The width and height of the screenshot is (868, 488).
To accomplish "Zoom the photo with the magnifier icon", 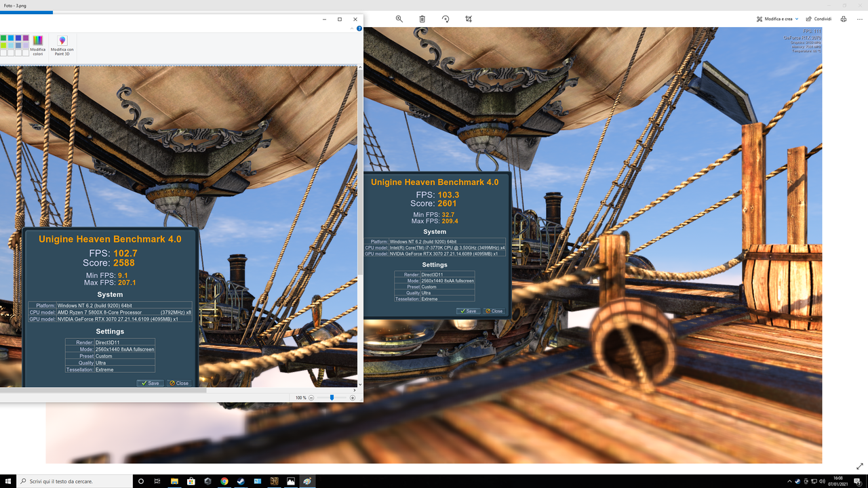I will (399, 19).
